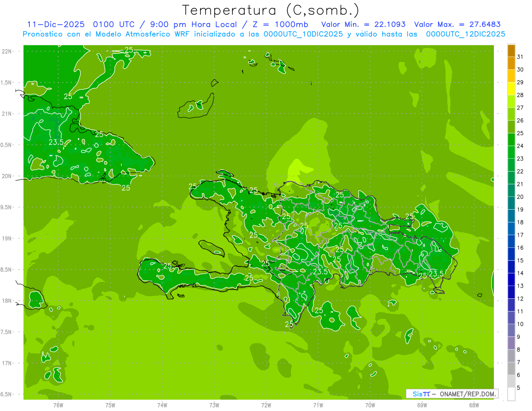Click the dark orange legend band above 31

pyautogui.click(x=511, y=51)
